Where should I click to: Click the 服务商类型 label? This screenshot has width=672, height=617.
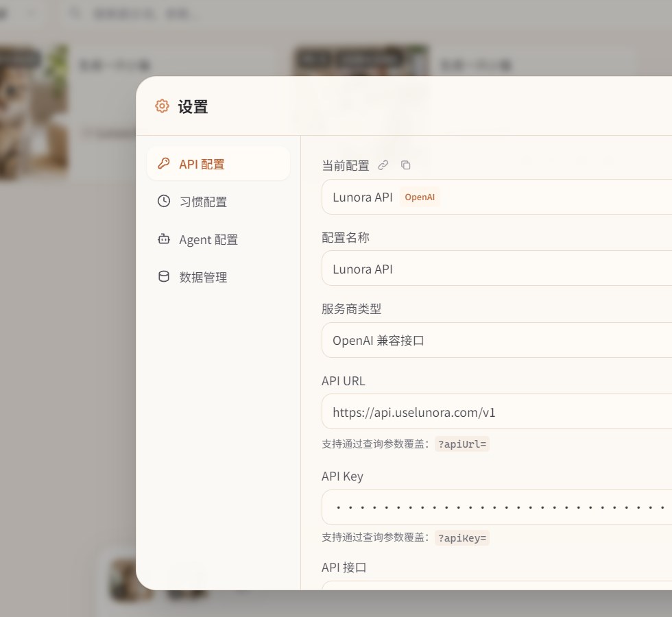click(x=351, y=308)
